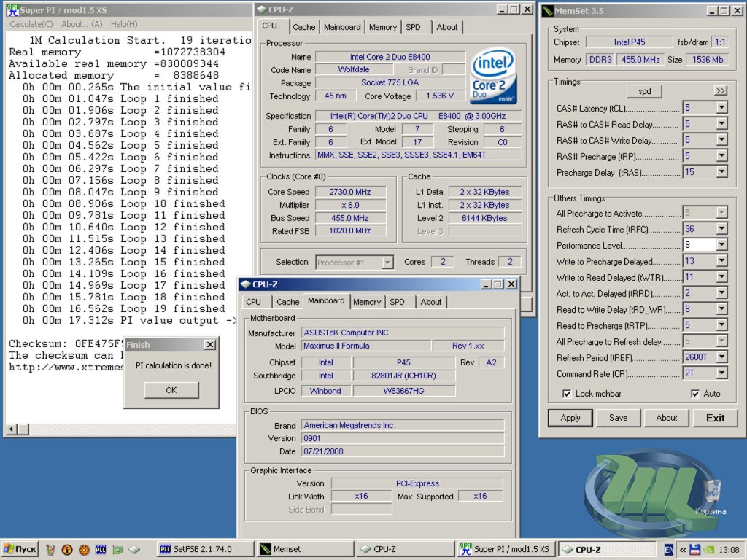Click the green NVIDIA tray icon
Image resolution: width=747 pixels, height=560 pixels.
[710, 550]
